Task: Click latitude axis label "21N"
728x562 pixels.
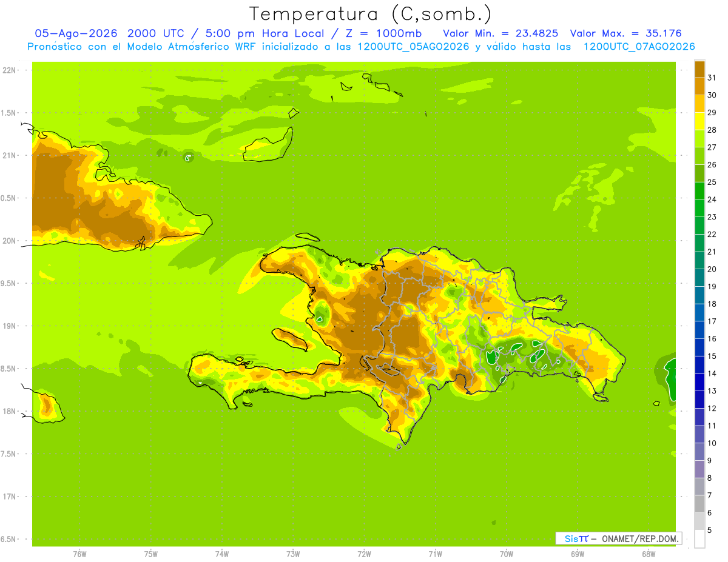Action: pos(9,155)
